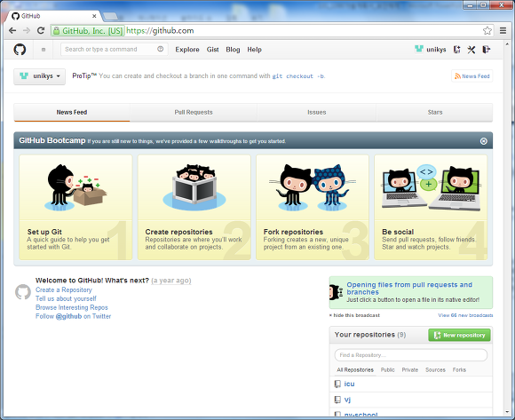The width and height of the screenshot is (515, 420).
Task: Click the sign out icon
Action: pyautogui.click(x=487, y=50)
